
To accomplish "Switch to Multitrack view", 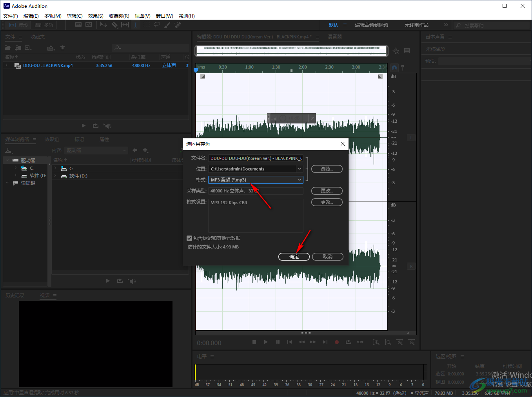I will pyautogui.click(x=44, y=25).
